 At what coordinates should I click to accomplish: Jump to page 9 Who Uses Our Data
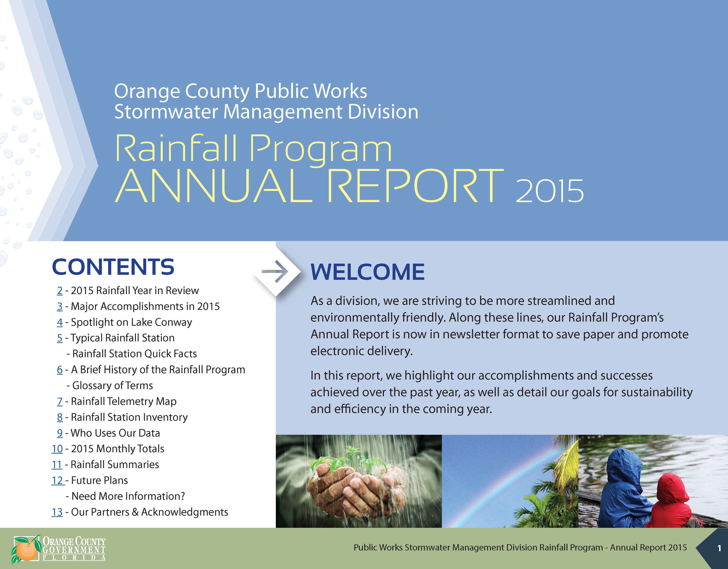(x=60, y=433)
